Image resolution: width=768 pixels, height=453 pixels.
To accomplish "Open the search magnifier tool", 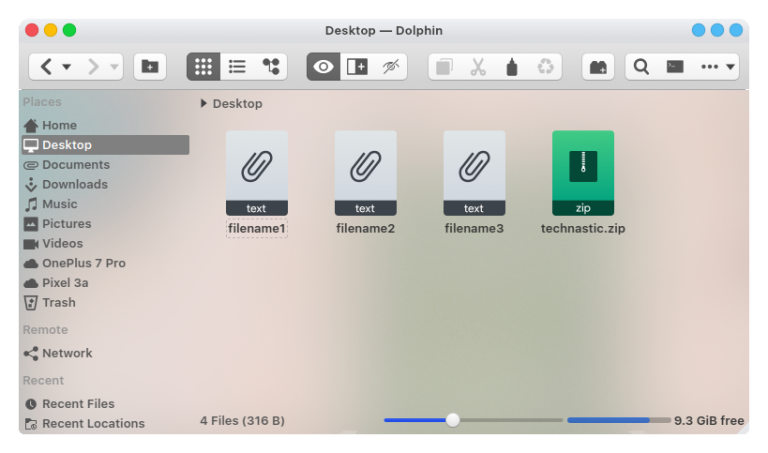I will 642,67.
